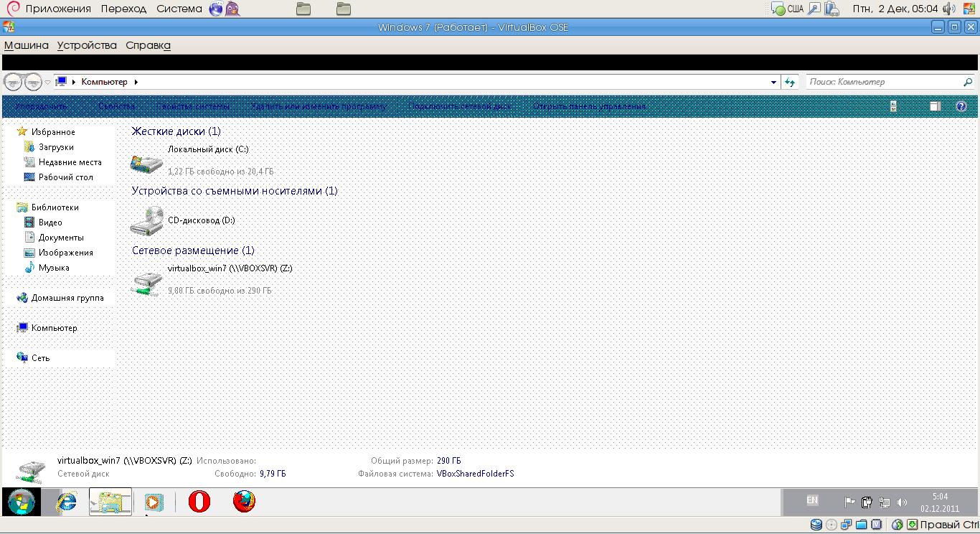Click the Свойства toolbar button
The image size is (980, 534).
[x=117, y=106]
